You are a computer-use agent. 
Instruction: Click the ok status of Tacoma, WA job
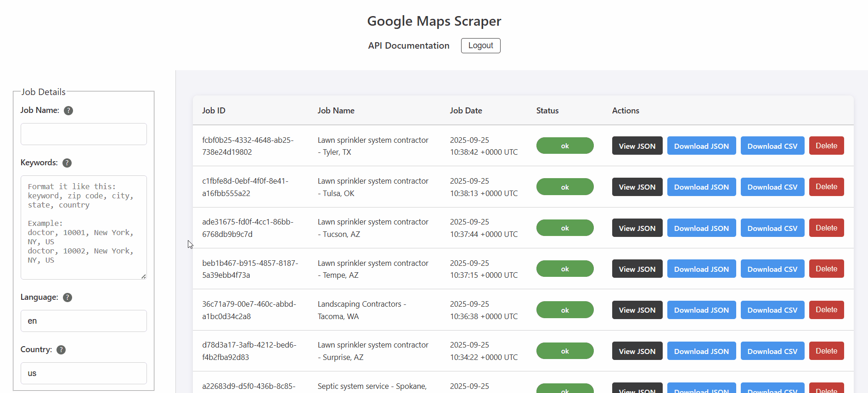point(565,310)
